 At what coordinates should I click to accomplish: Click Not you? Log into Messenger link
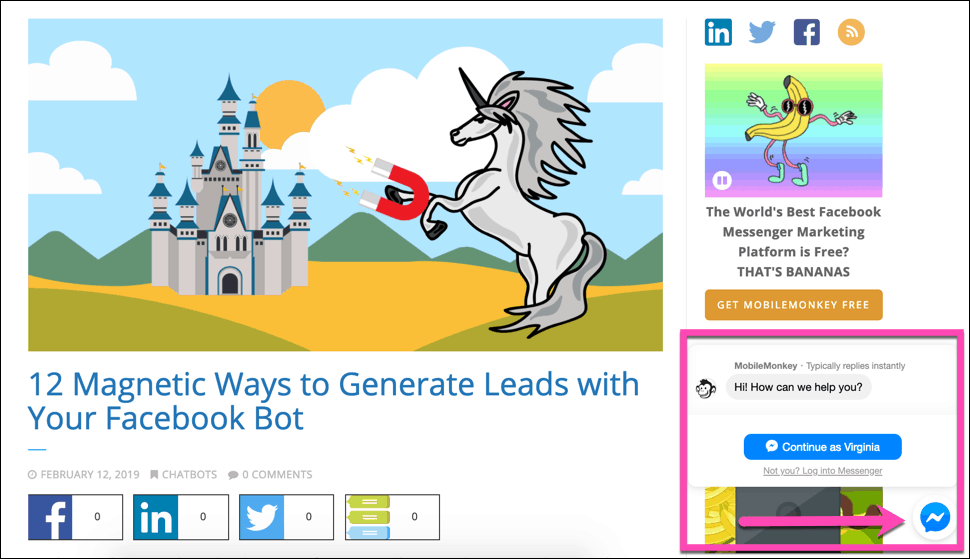[823, 471]
